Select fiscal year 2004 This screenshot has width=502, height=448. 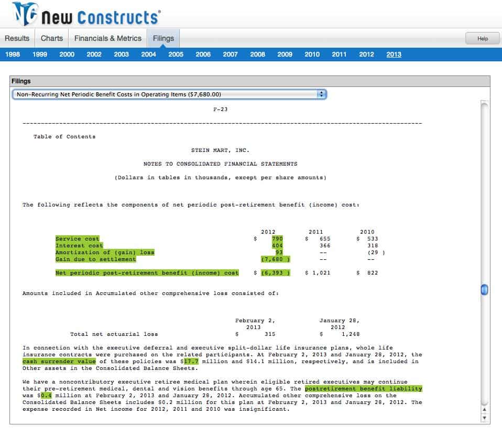pyautogui.click(x=148, y=54)
